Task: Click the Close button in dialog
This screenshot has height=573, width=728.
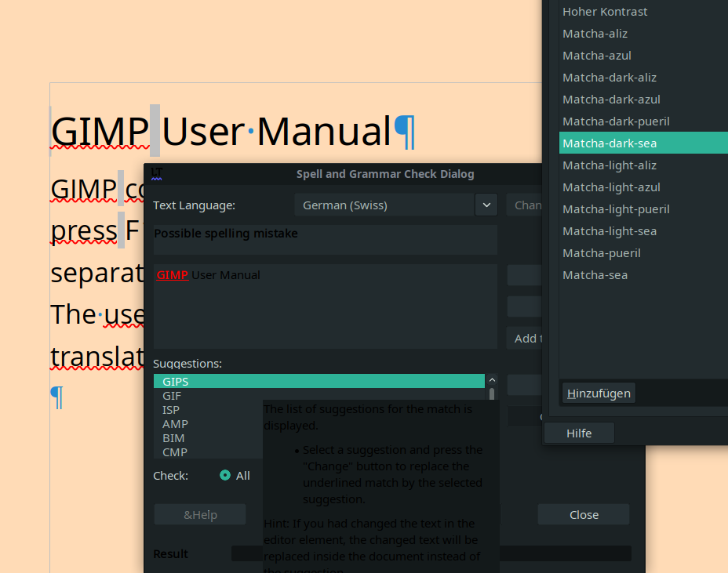Action: [584, 515]
